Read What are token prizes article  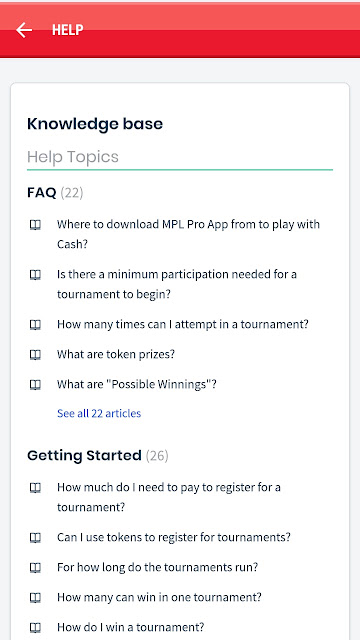pos(116,354)
